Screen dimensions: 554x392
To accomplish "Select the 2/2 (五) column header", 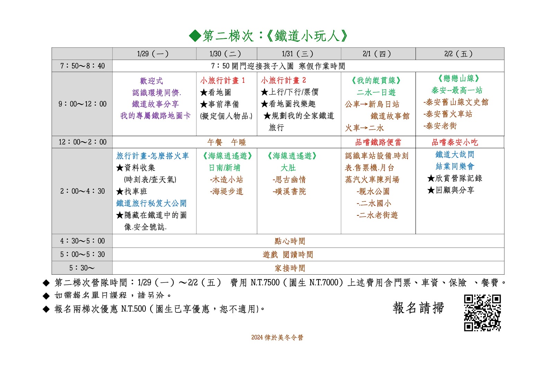I will [x=459, y=54].
